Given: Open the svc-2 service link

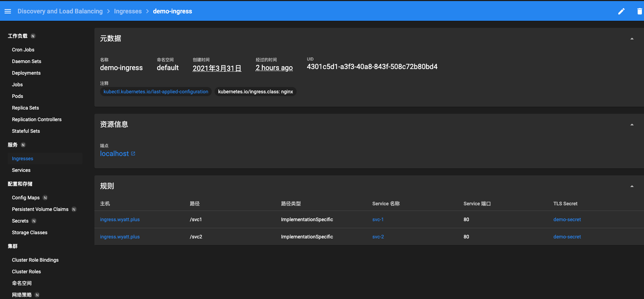Looking at the screenshot, I should click(378, 237).
